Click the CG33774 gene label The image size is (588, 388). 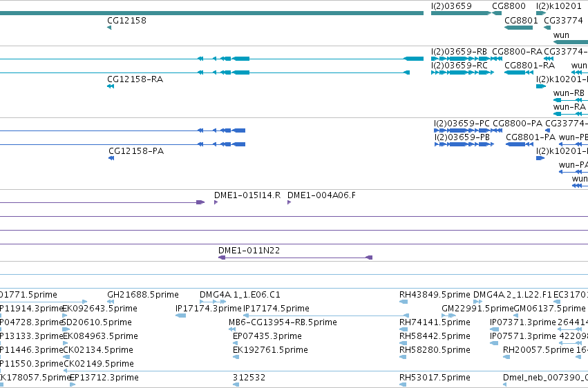pos(563,21)
